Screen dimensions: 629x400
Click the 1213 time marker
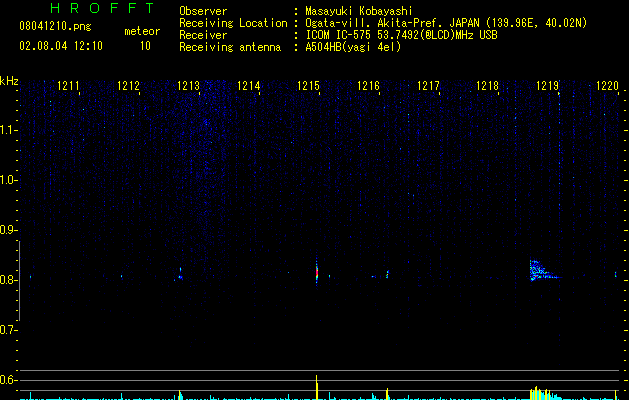pos(189,86)
